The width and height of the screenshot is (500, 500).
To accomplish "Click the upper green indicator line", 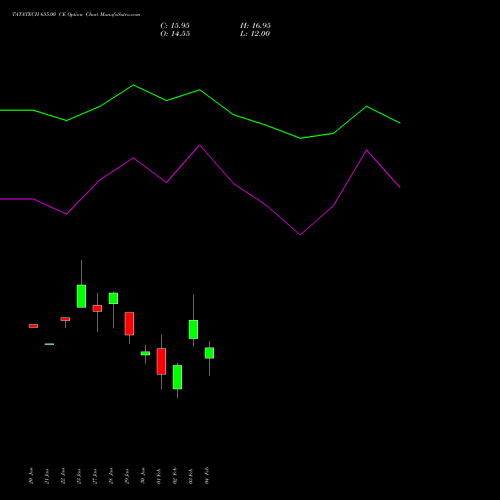I will coord(200,90).
